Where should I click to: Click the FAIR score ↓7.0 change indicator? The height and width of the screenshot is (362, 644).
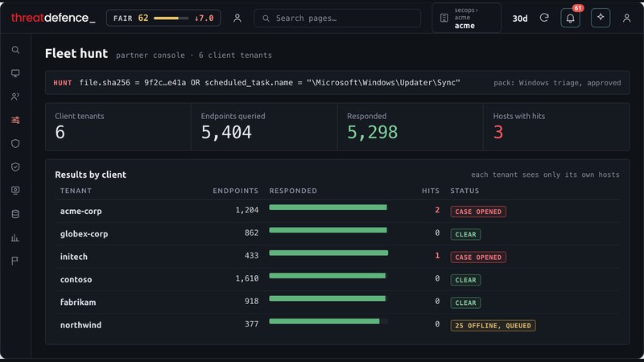pyautogui.click(x=204, y=18)
